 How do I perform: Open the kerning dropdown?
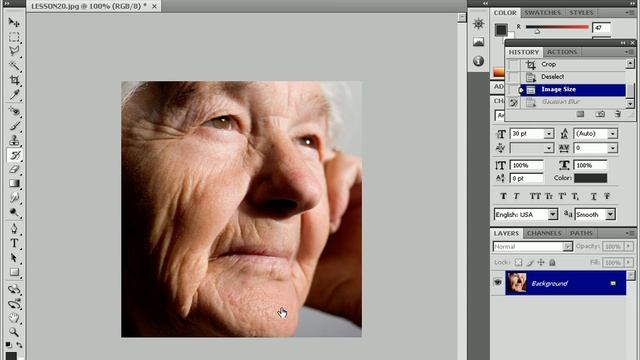tap(549, 148)
